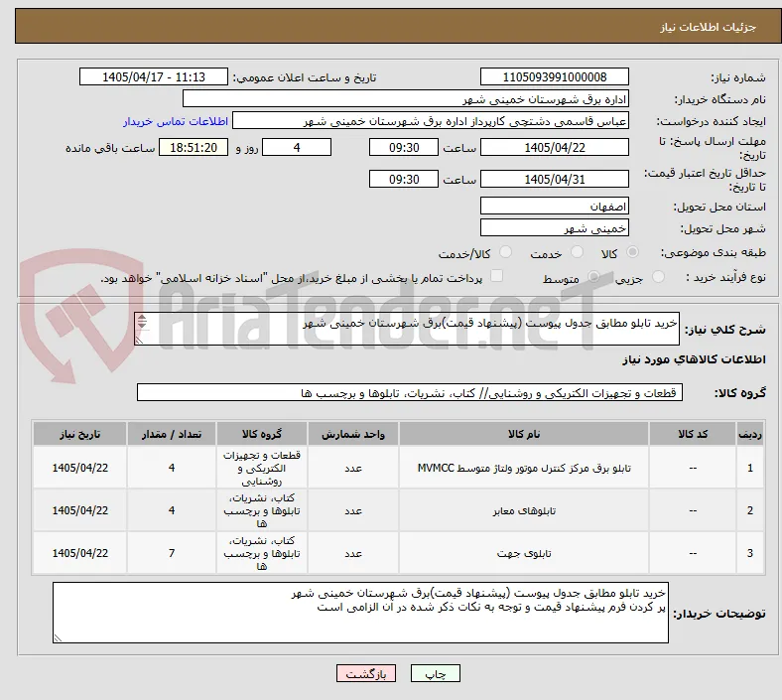Click the گروه کالا goods group field
782x700 pixels.
pyautogui.click(x=410, y=392)
